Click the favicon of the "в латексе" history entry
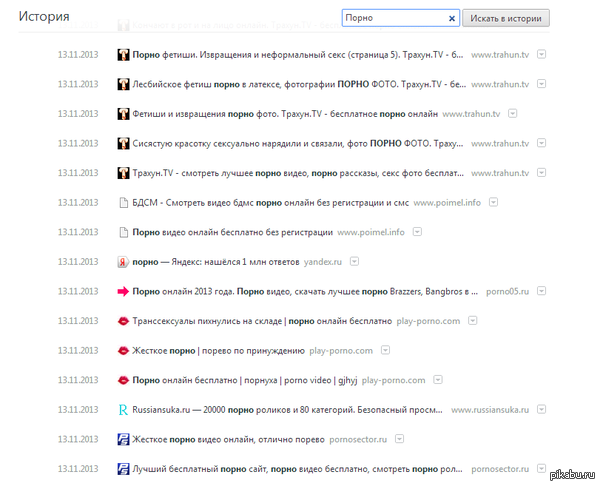 point(123,84)
